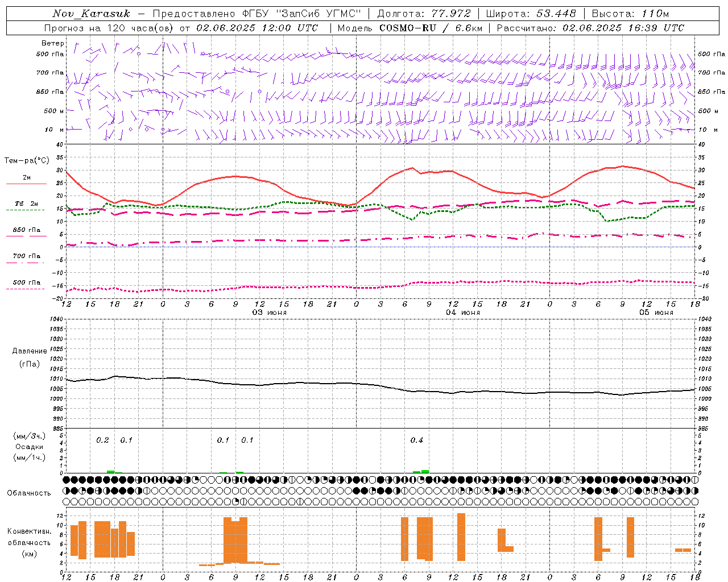The image size is (728, 582).
Task: Click the '(гПа)' unit under Давление
Action: point(30,364)
